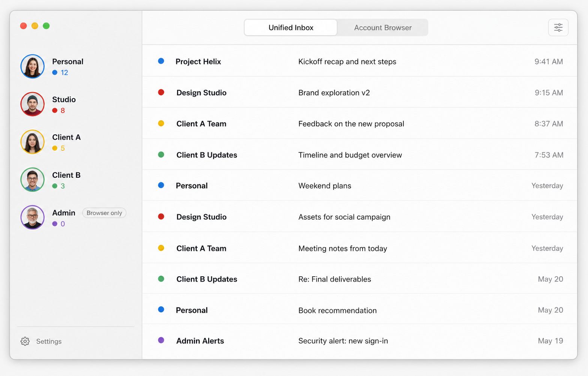Click the Browser only badge

tap(104, 213)
